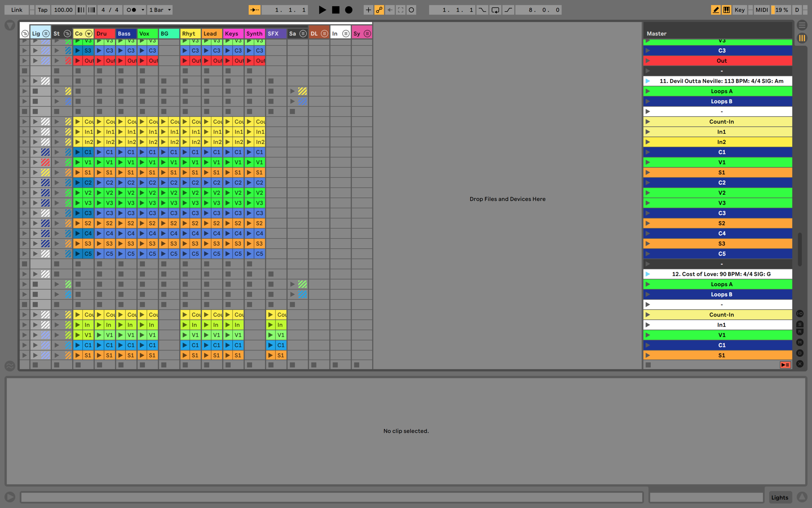
Task: Select the Bass track header
Action: (126, 33)
